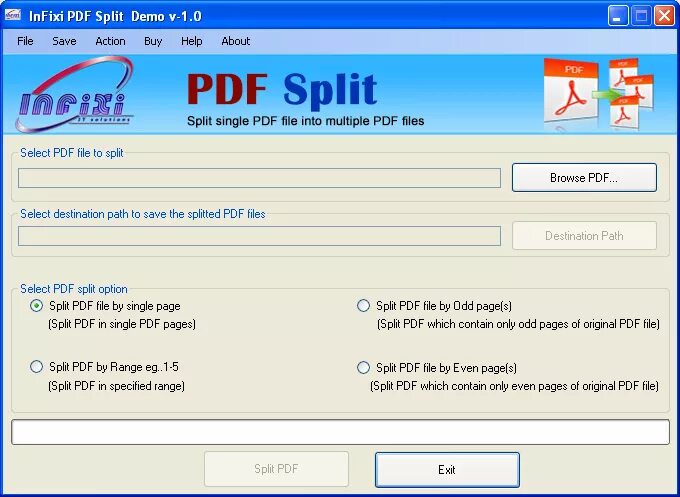Click the Browse PDF... button
Viewport: 680px width, 497px height.
pyautogui.click(x=584, y=177)
